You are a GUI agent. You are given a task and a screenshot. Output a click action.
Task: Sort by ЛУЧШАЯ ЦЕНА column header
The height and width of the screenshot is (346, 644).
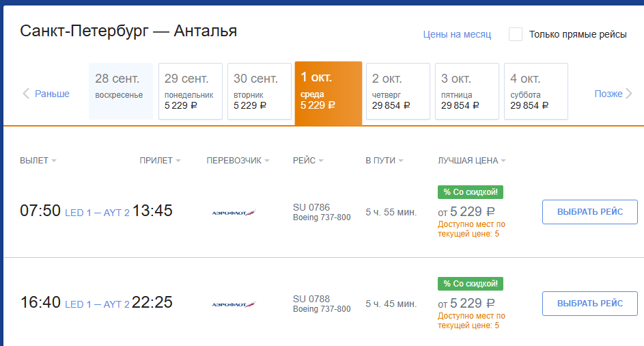click(471, 161)
